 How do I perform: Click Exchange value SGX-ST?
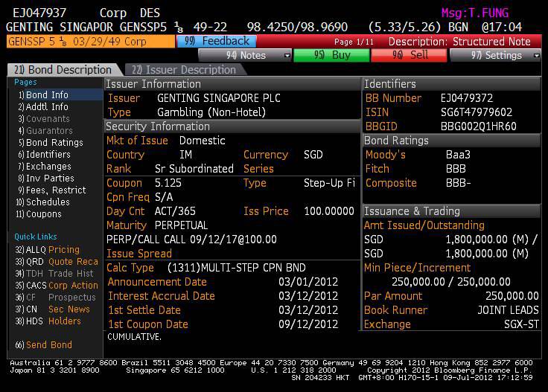click(521, 324)
